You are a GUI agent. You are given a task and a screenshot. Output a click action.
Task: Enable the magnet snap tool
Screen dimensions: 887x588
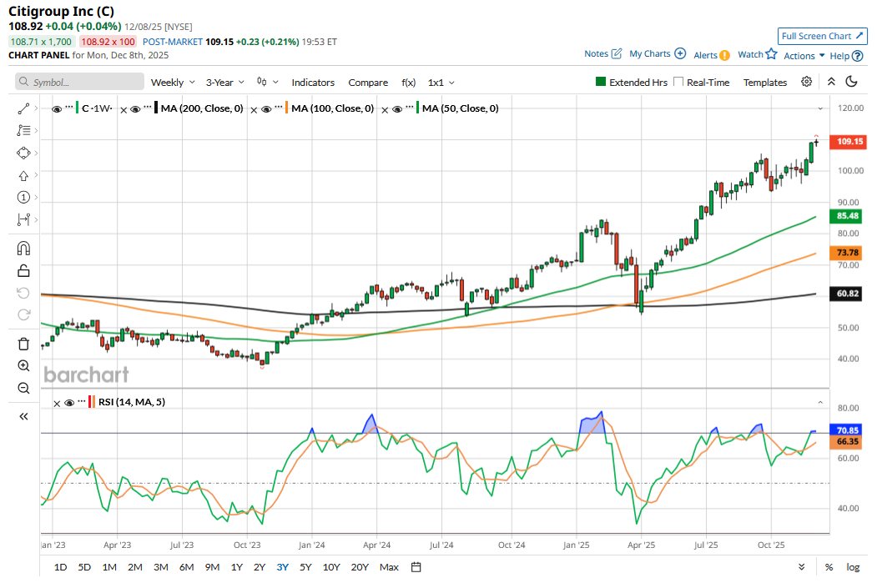(x=23, y=248)
